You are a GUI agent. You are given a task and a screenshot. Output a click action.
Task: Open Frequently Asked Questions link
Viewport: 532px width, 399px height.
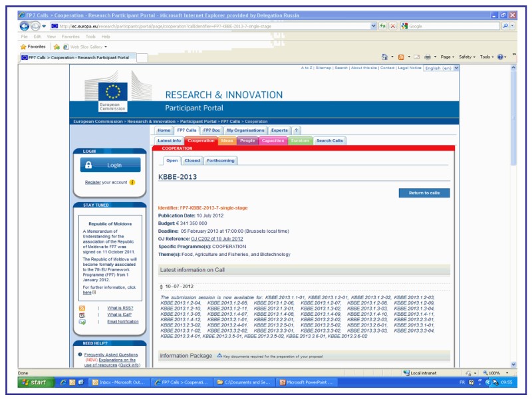(111, 354)
